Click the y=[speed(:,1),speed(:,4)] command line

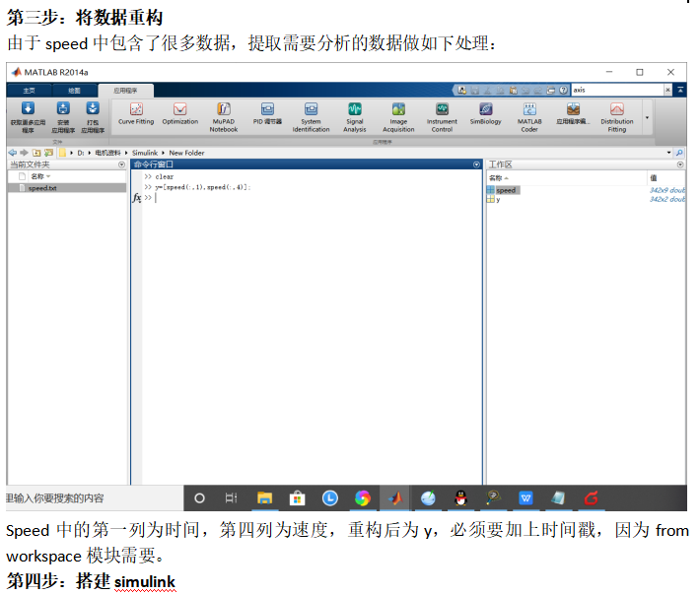(x=203, y=187)
